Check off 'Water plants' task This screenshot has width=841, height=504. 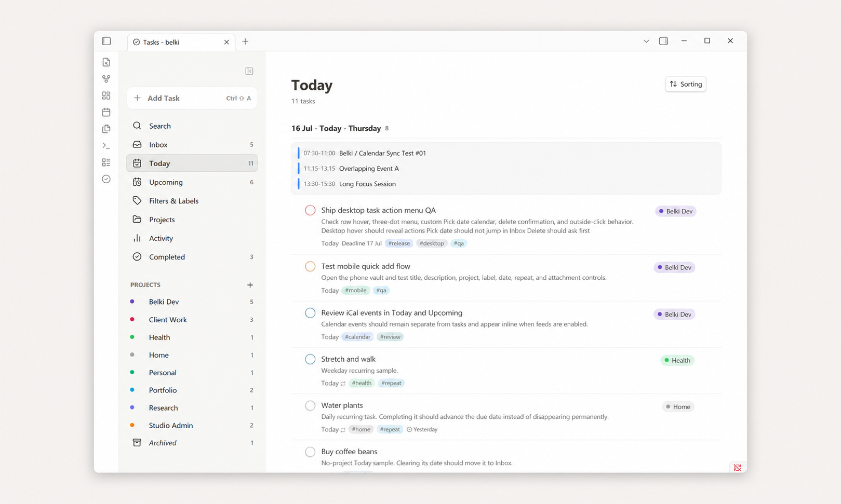pyautogui.click(x=310, y=405)
